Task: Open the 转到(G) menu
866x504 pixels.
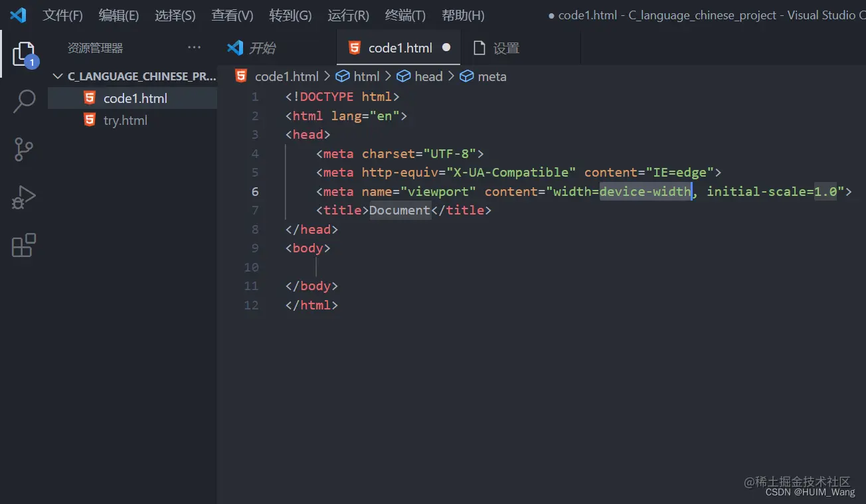Action: pyautogui.click(x=290, y=15)
